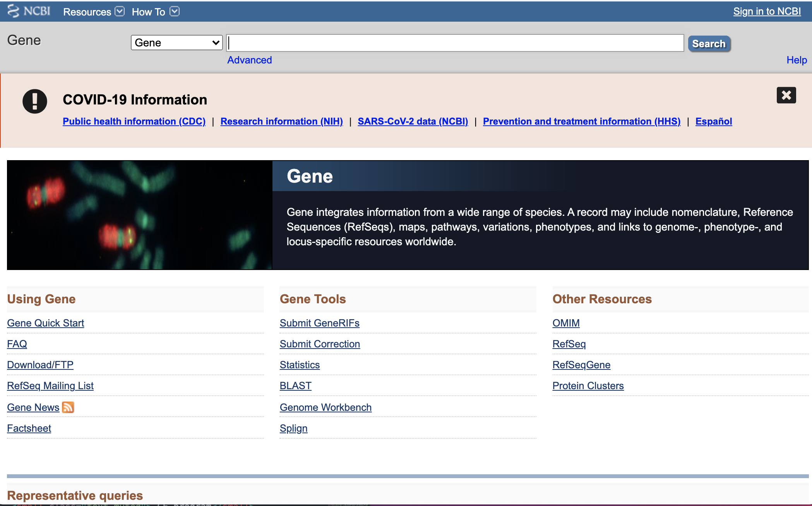812x506 pixels.
Task: Open the Statistics link
Action: pyautogui.click(x=300, y=365)
